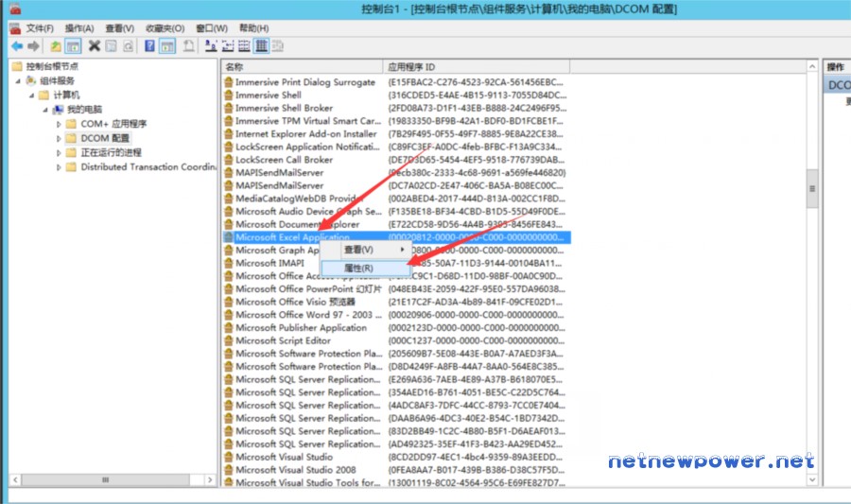Click the icon beside Microsoft Visual Studio 2008
851x504 pixels.
229,470
